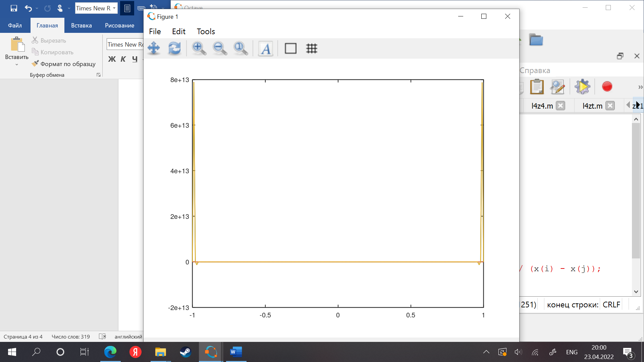Open the Файл tab in Word
This screenshot has height=362, width=644.
(x=15, y=25)
